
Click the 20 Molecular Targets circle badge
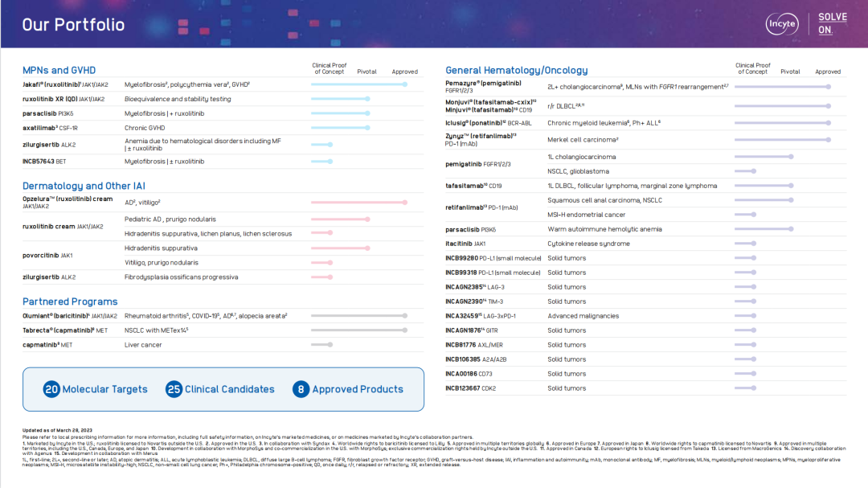[51, 389]
